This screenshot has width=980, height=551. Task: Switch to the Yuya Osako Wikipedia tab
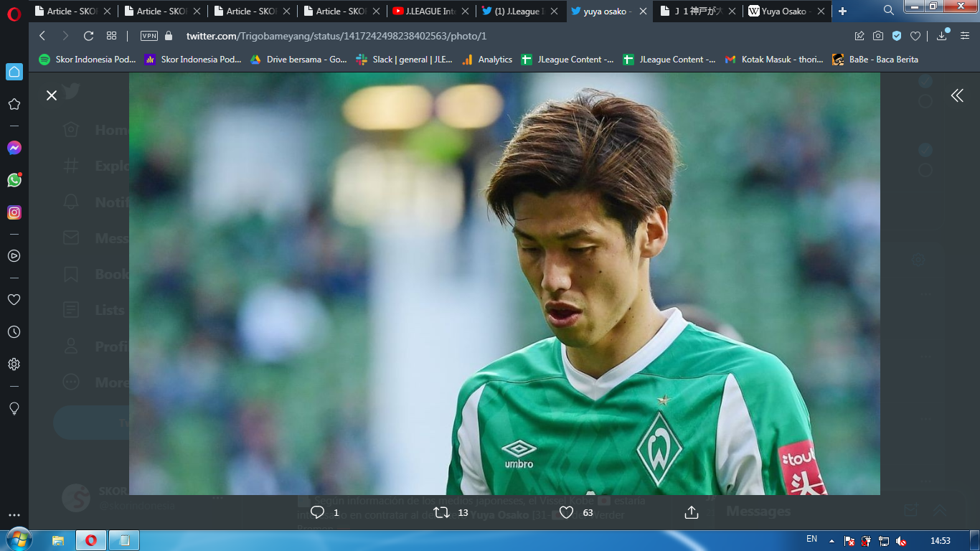[x=788, y=11]
